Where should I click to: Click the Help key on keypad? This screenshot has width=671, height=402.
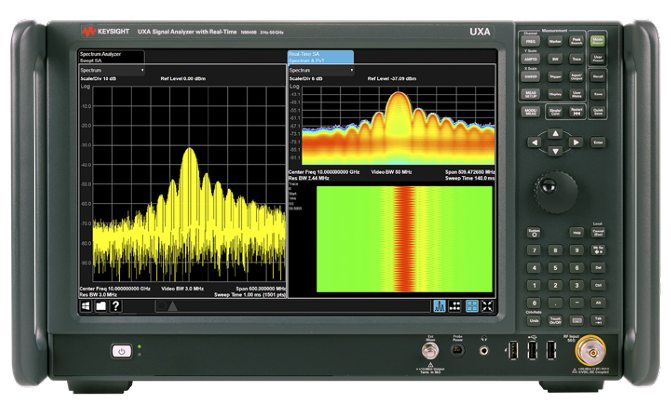pos(577,232)
